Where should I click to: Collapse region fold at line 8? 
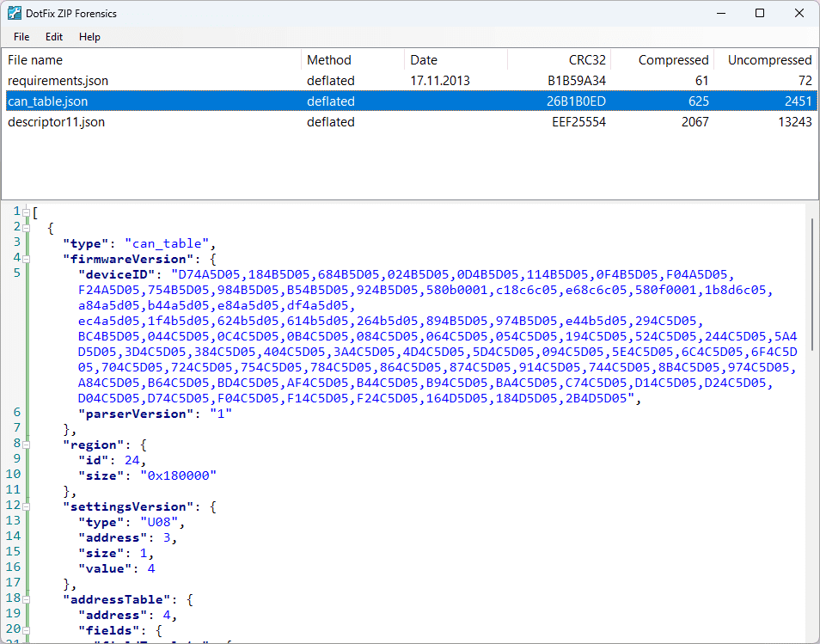tap(26, 445)
